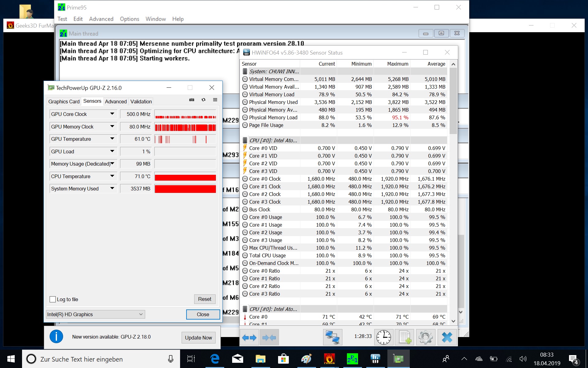This screenshot has height=368, width=588.
Task: Click HWiNFO clock reset timer icon
Action: click(x=383, y=338)
